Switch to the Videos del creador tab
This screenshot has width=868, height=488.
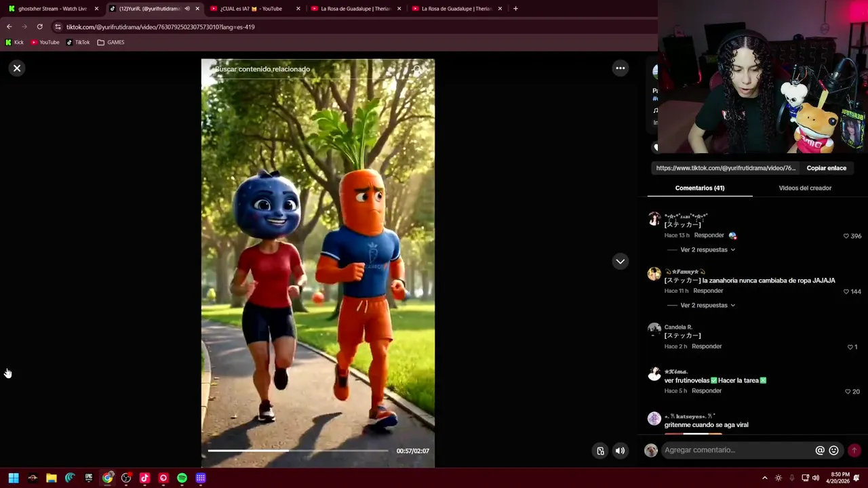(805, 188)
